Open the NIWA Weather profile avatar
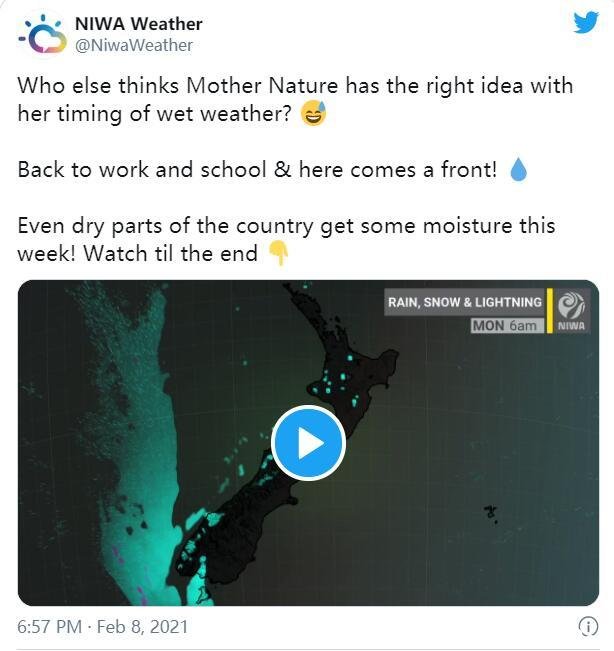Image resolution: width=614 pixels, height=651 pixels. (x=42, y=34)
